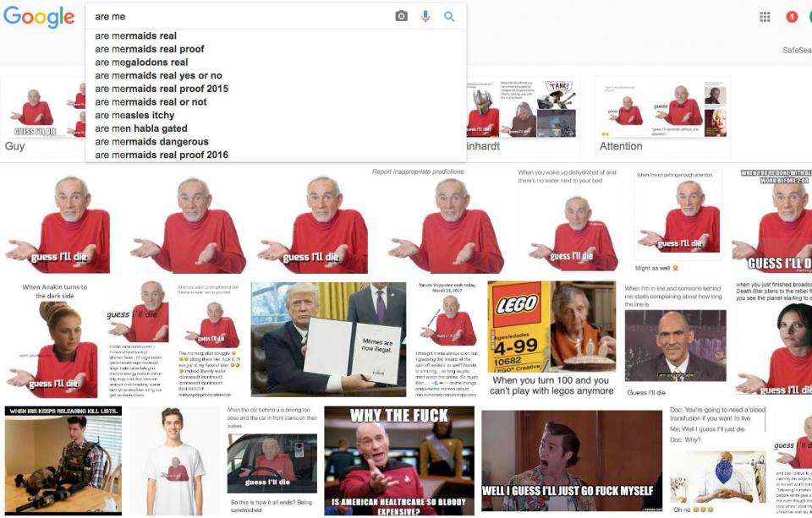
Task: Open the 'Guy' related search chip
Action: (x=43, y=117)
